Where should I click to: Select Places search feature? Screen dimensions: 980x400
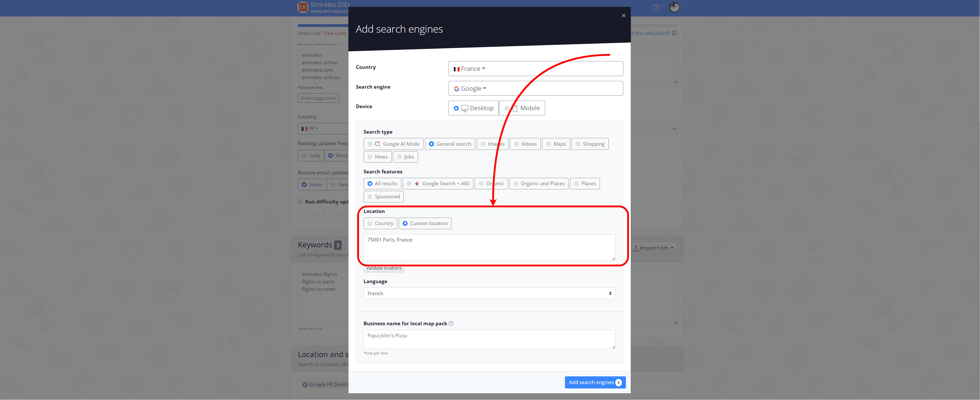(585, 184)
